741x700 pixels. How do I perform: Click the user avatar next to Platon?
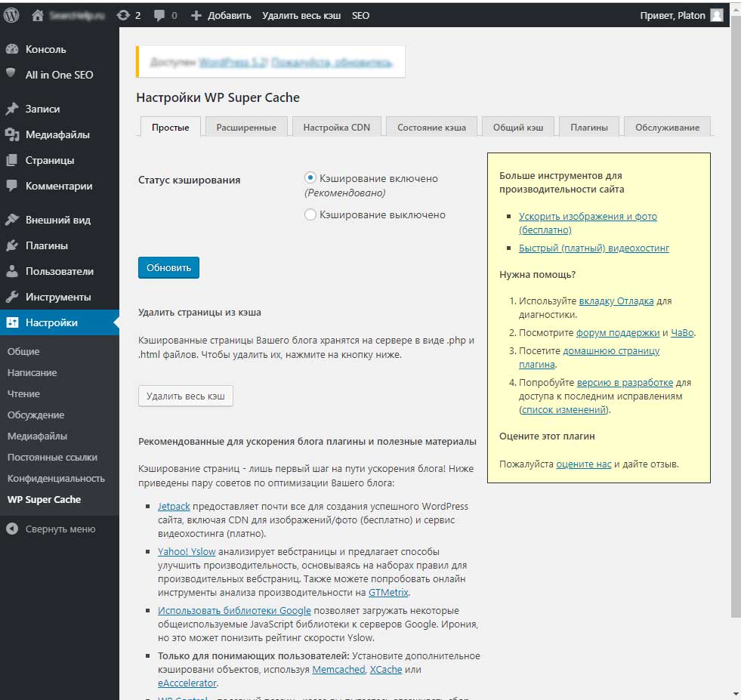(717, 16)
